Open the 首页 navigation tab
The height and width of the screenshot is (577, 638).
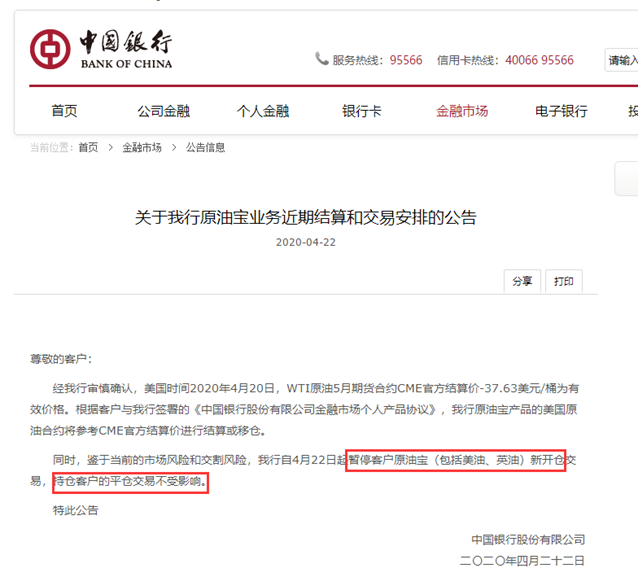[64, 111]
